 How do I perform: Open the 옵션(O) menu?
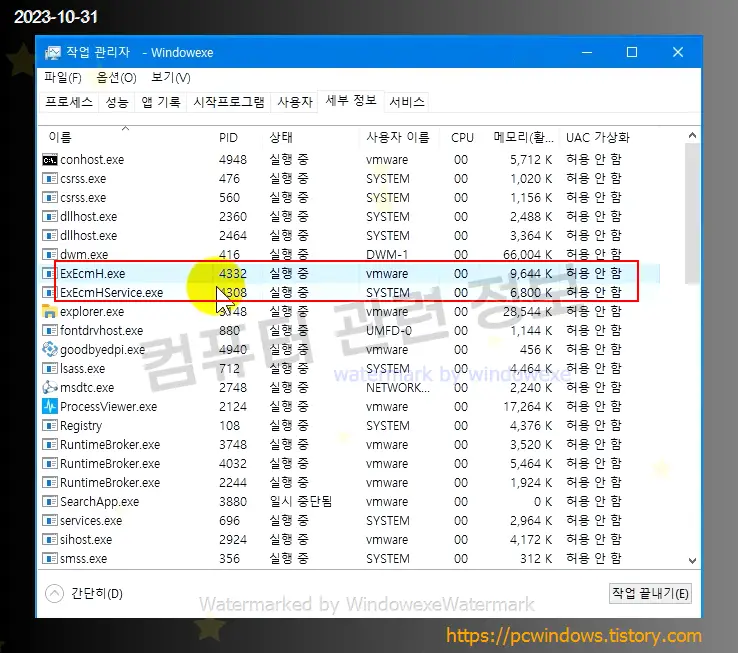(116, 78)
